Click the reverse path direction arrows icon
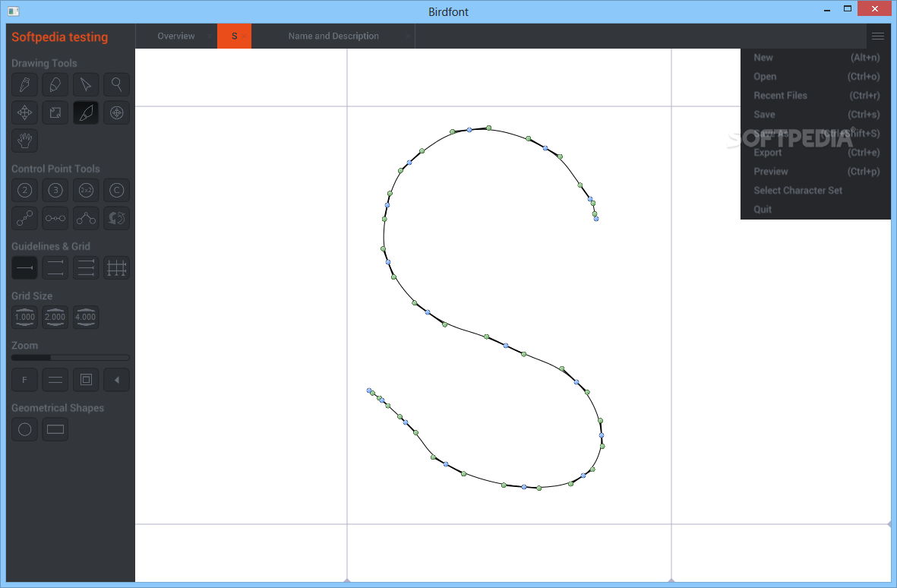 117,219
